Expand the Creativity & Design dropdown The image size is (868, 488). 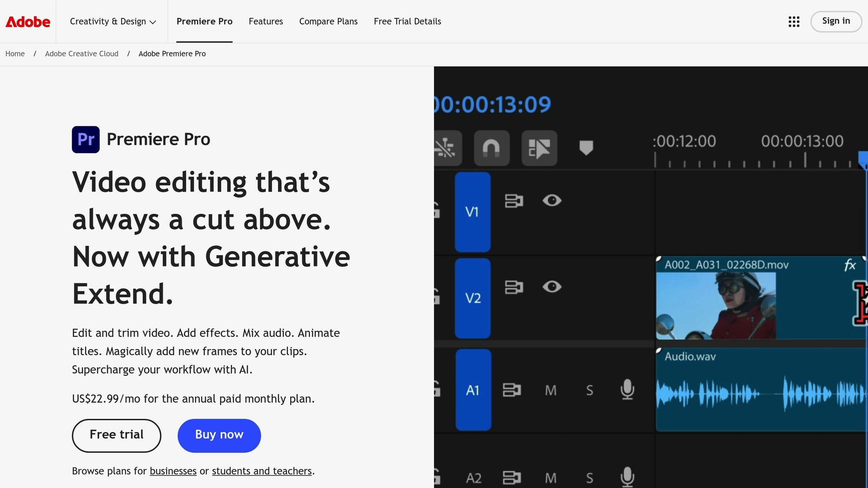113,21
